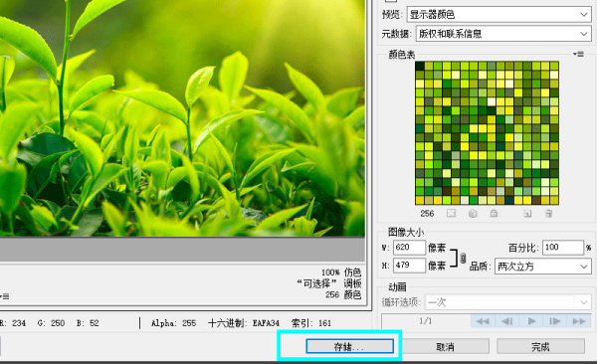
Task: Open the 循环选项 dropdown showing 一次
Action: pyautogui.click(x=508, y=302)
